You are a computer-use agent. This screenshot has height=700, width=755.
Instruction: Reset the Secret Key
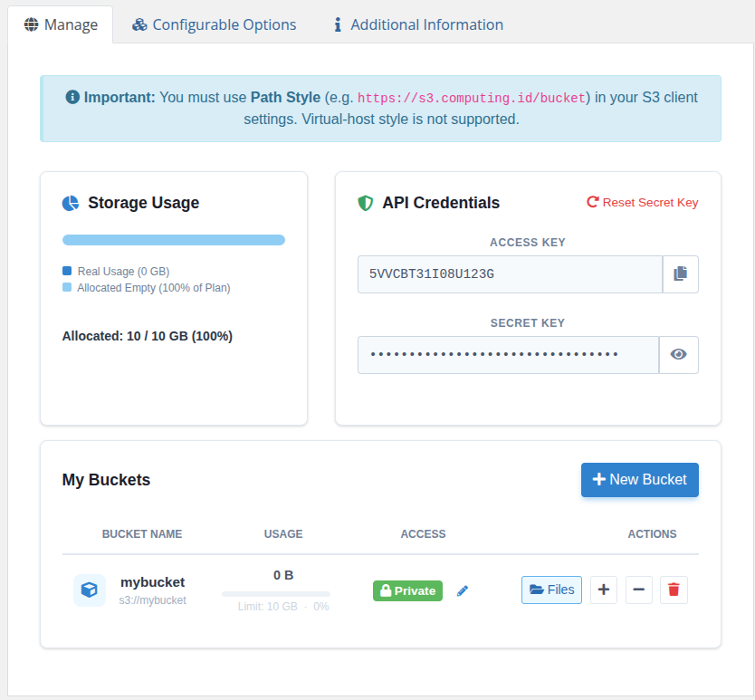(x=642, y=202)
